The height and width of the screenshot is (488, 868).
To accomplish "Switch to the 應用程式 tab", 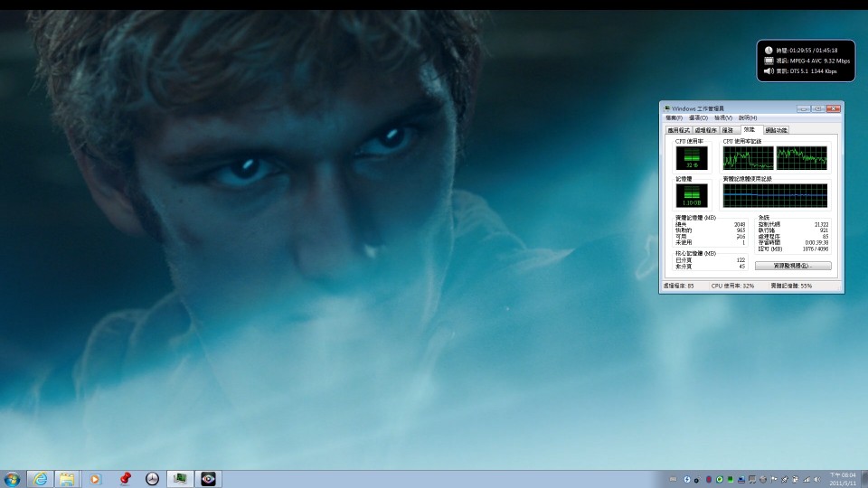I will (678, 130).
